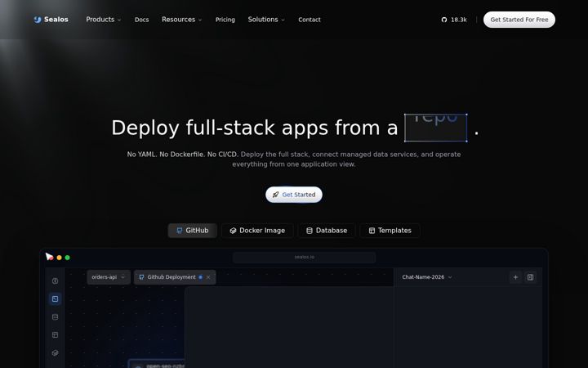Viewport: 588px width, 368px height.
Task: Switch to the Templates tab
Action: 390,231
